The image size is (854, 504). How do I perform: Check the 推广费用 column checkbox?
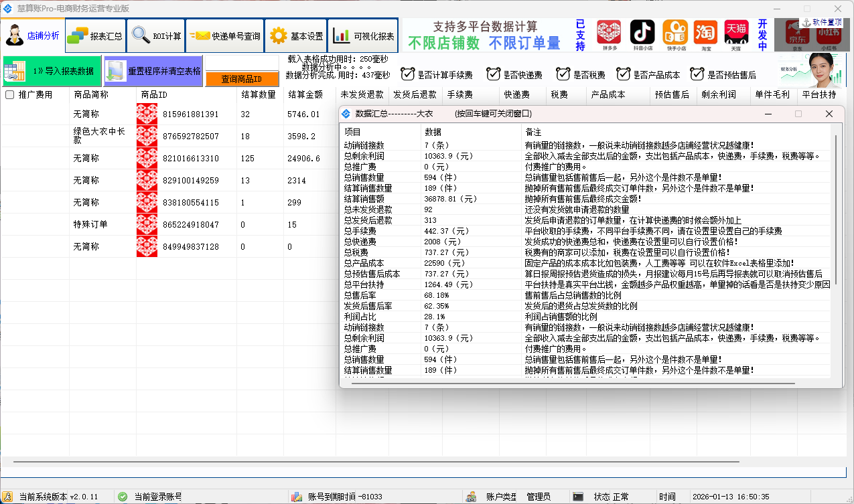[10, 95]
